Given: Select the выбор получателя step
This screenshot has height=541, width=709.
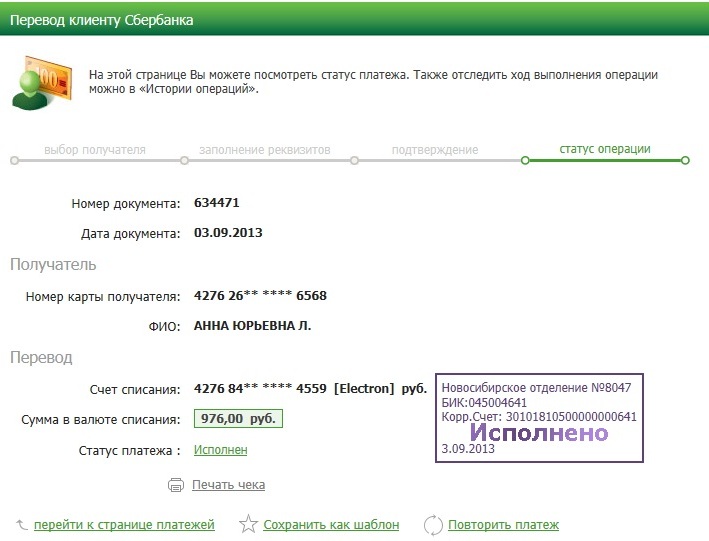Looking at the screenshot, I should (95, 150).
